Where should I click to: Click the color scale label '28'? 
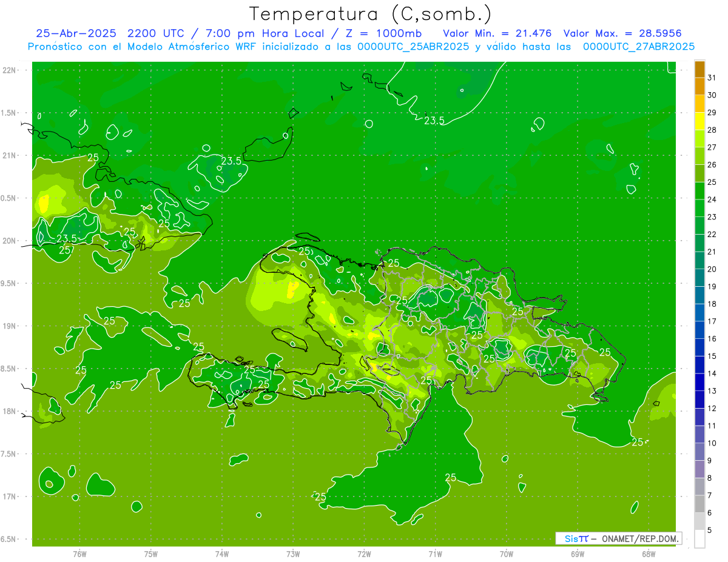click(x=712, y=130)
